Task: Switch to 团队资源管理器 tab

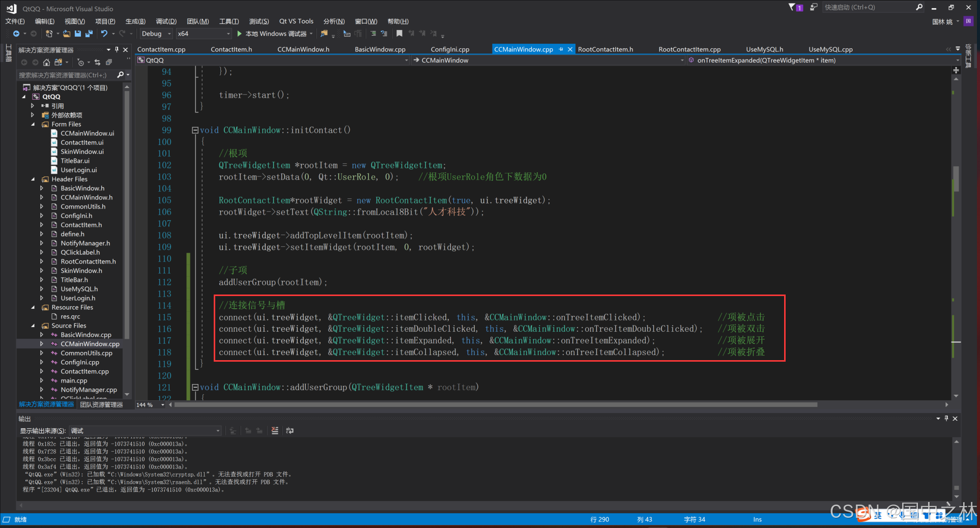Action: (x=102, y=405)
